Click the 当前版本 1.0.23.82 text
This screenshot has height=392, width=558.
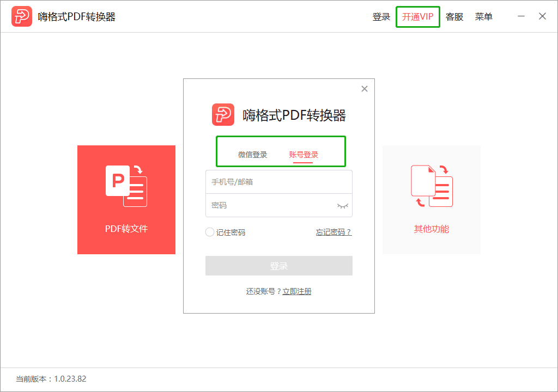click(x=51, y=379)
